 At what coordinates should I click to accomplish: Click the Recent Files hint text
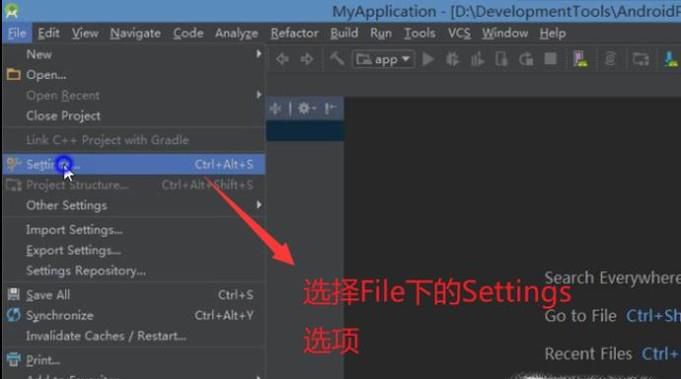pyautogui.click(x=588, y=354)
